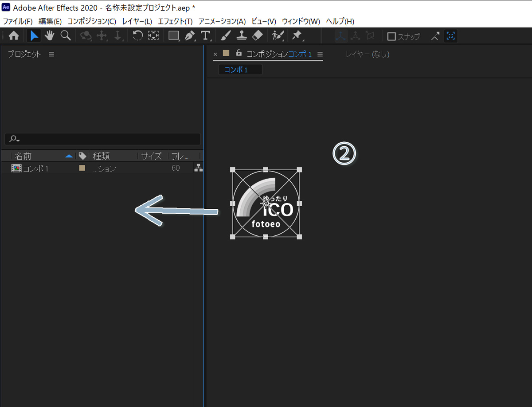
Task: Select the Selection arrow tool
Action: [x=34, y=36]
